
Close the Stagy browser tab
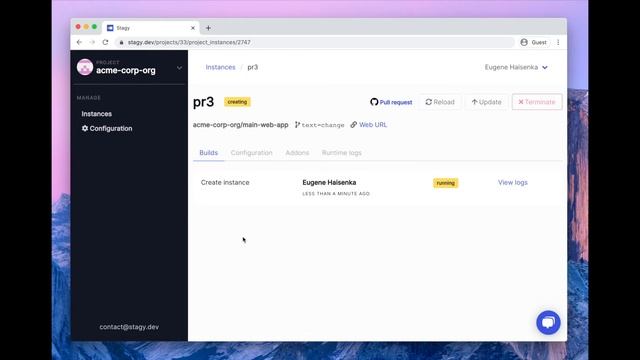(x=193, y=28)
